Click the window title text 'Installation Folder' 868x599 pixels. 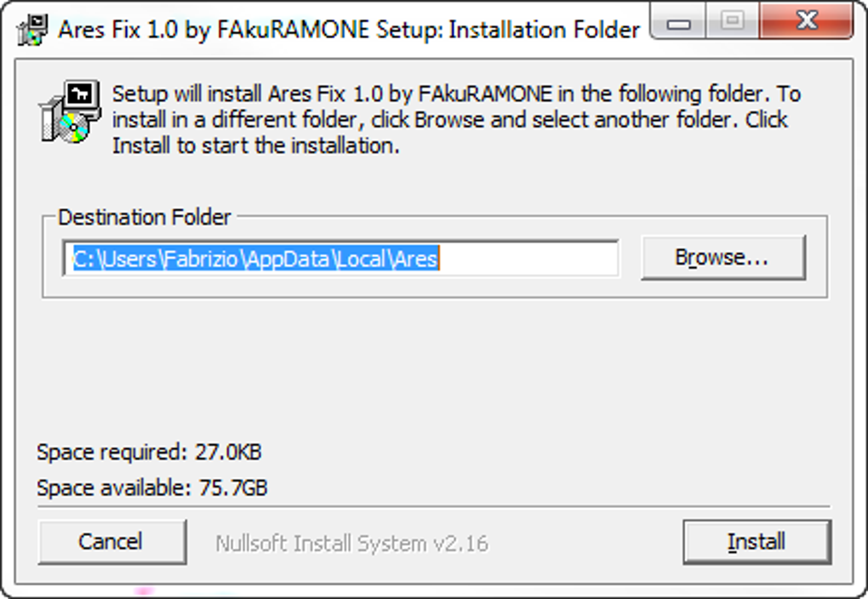pyautogui.click(x=545, y=30)
